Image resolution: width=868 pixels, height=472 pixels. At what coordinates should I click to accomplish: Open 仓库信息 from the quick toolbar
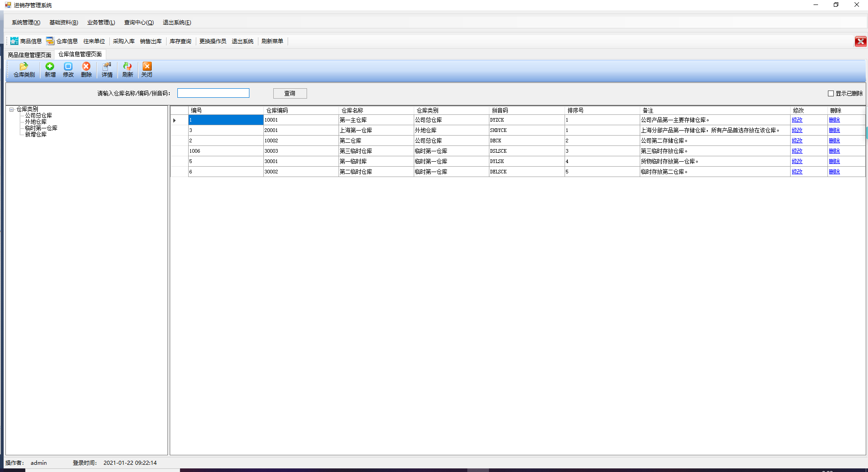(62, 41)
